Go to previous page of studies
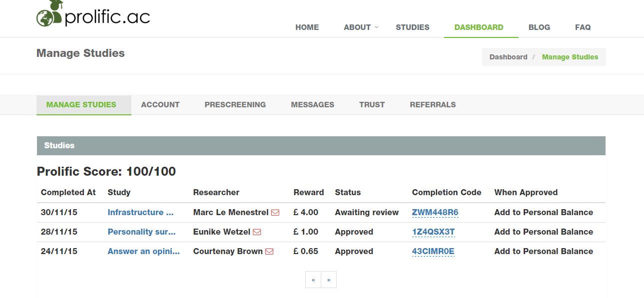 point(313,280)
